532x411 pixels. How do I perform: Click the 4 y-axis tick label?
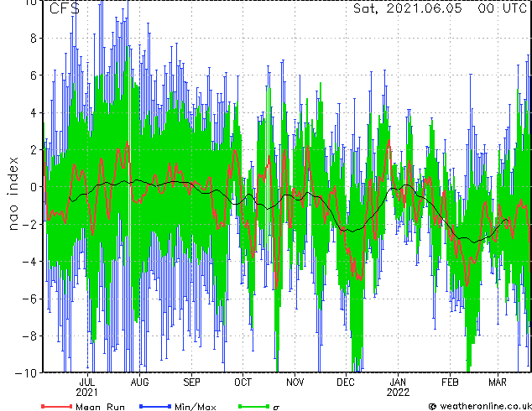click(34, 112)
